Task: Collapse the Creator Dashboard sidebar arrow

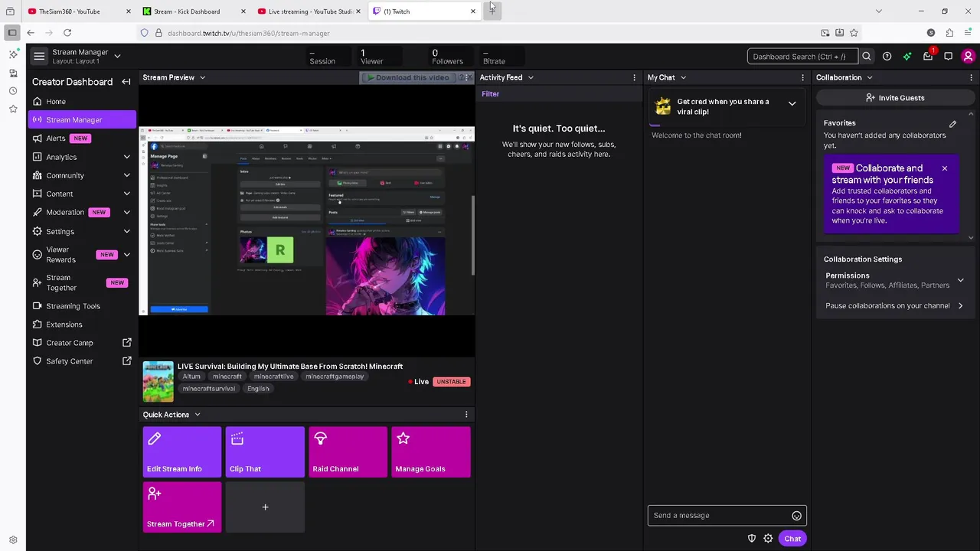Action: pyautogui.click(x=126, y=82)
